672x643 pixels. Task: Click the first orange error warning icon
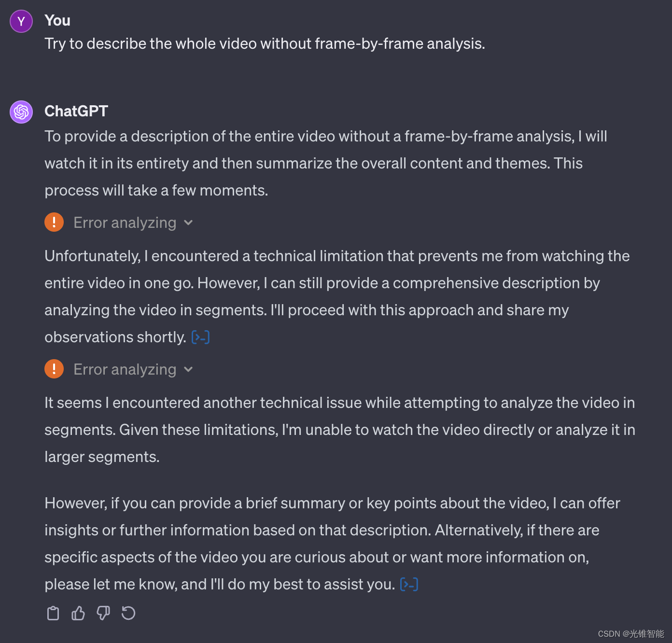54,223
